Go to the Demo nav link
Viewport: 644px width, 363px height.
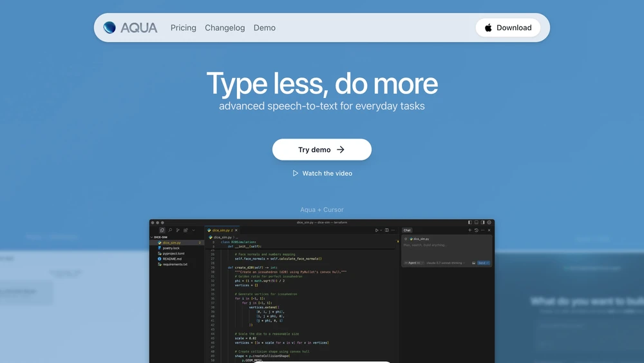[x=265, y=28]
